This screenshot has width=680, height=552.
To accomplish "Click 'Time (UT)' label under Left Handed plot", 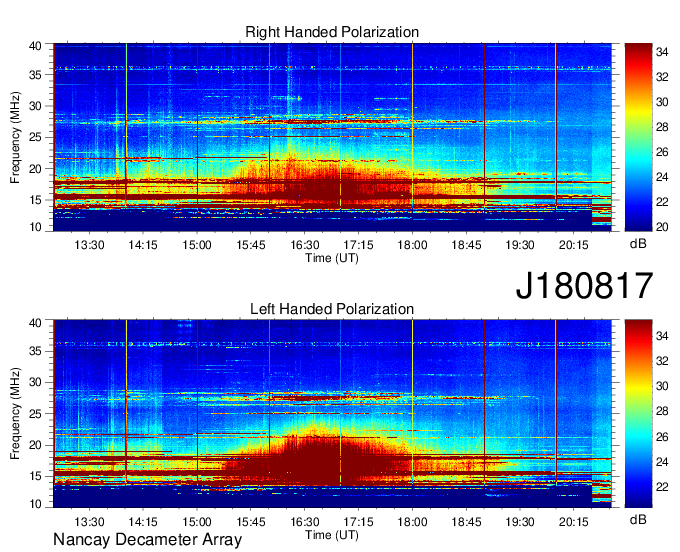I will click(x=332, y=535).
